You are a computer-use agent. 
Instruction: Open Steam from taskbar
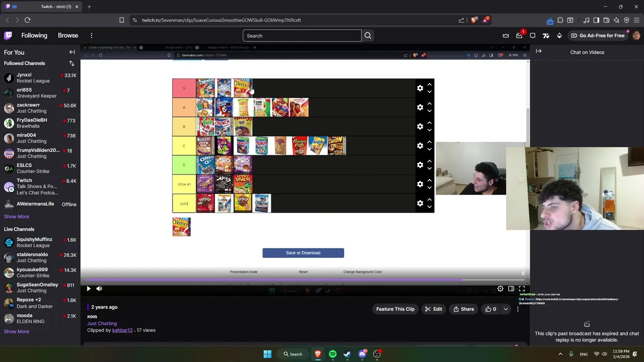347,354
